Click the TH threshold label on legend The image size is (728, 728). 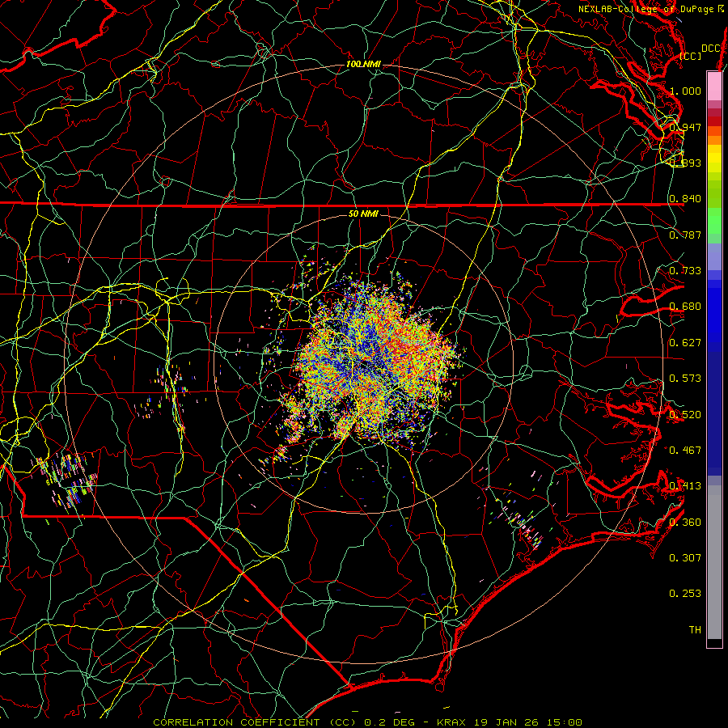[x=695, y=630]
